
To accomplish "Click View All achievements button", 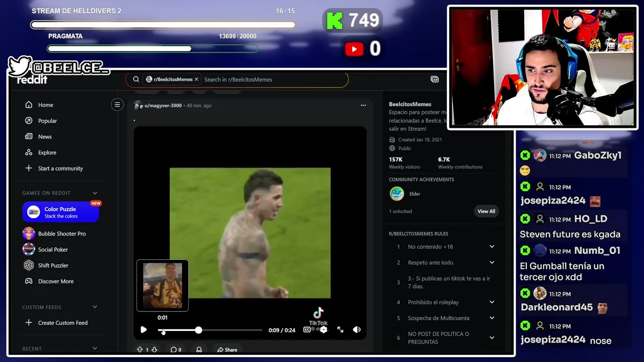I will coord(486,211).
